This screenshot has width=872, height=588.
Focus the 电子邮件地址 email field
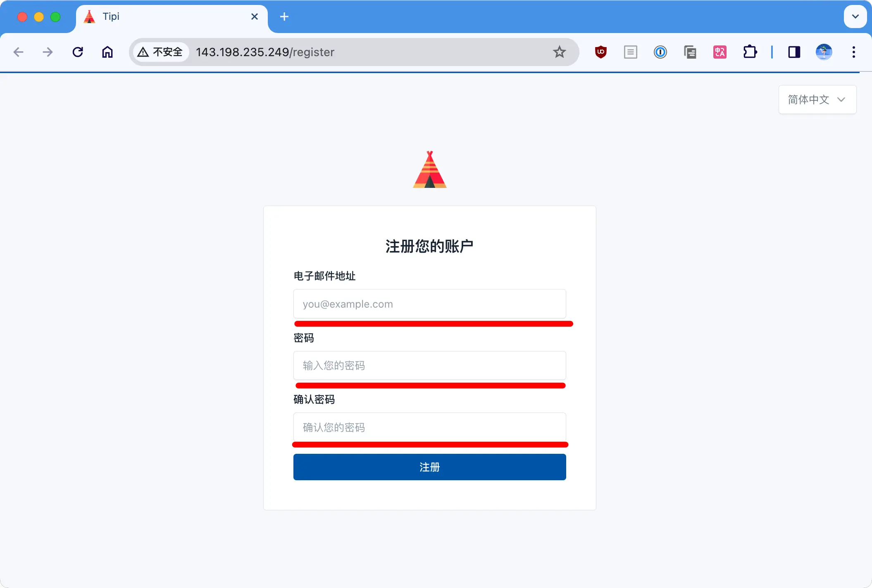429,304
